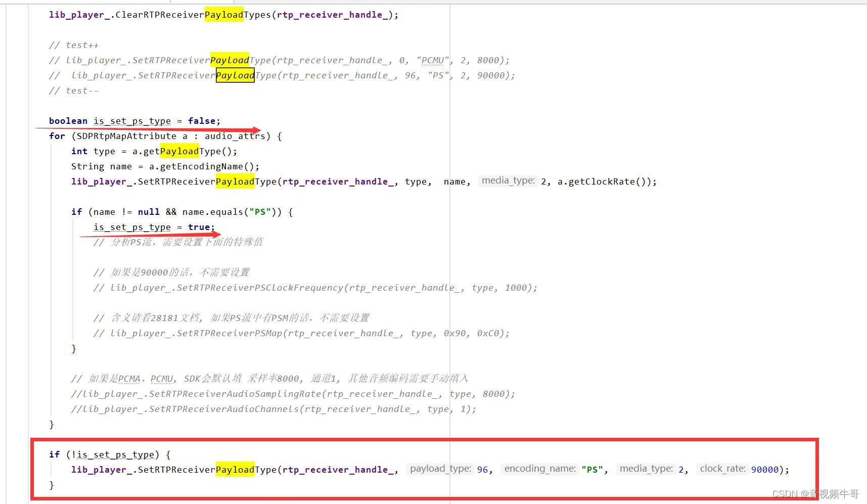
Task: Click value 90000 after clock_rate hint
Action: coord(765,470)
